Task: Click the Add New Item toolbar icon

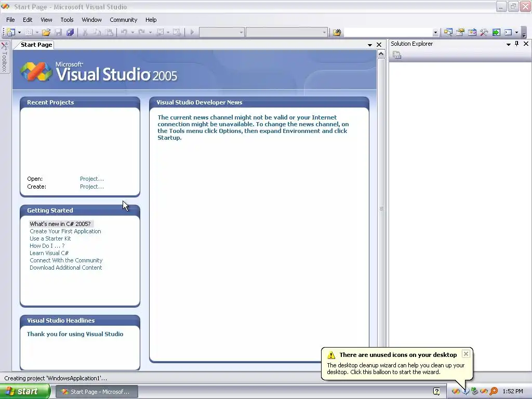Action: 29,32
